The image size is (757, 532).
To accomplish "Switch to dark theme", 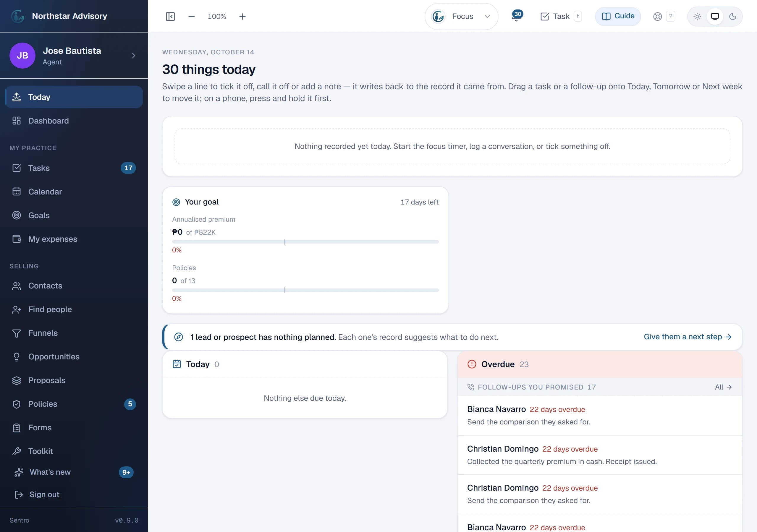I will 732,17.
